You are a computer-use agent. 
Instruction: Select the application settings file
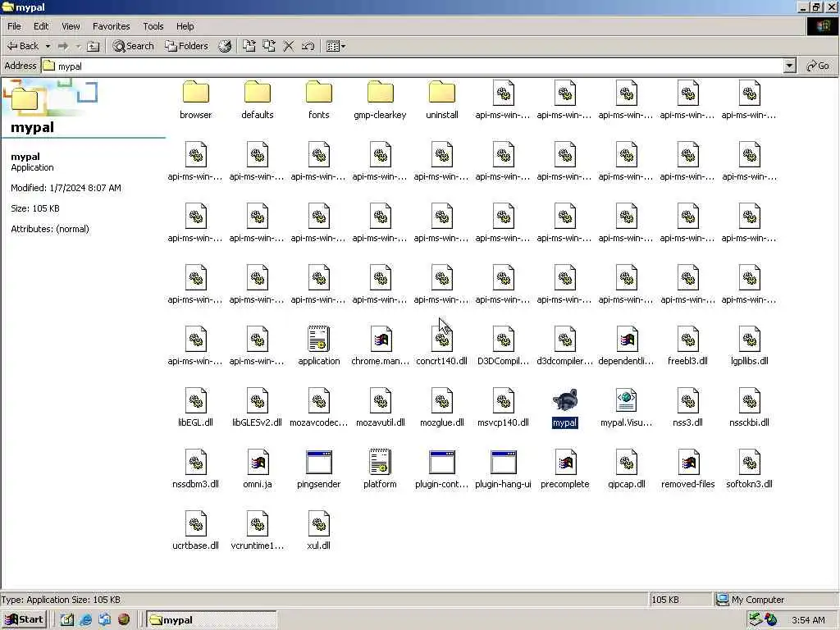tap(319, 346)
